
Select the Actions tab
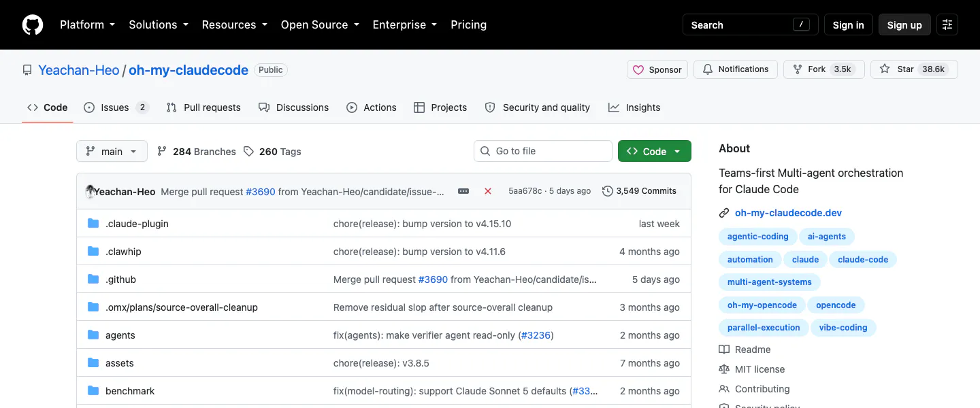tap(372, 107)
